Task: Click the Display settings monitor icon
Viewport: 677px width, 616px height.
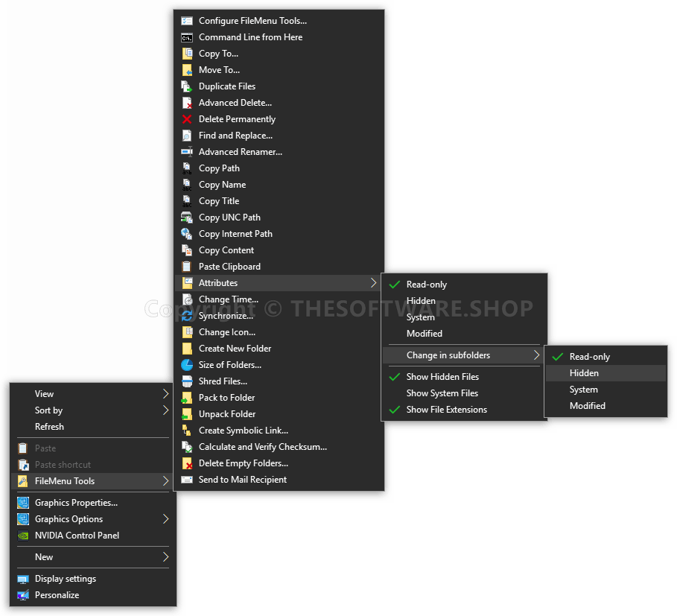Action: click(23, 580)
